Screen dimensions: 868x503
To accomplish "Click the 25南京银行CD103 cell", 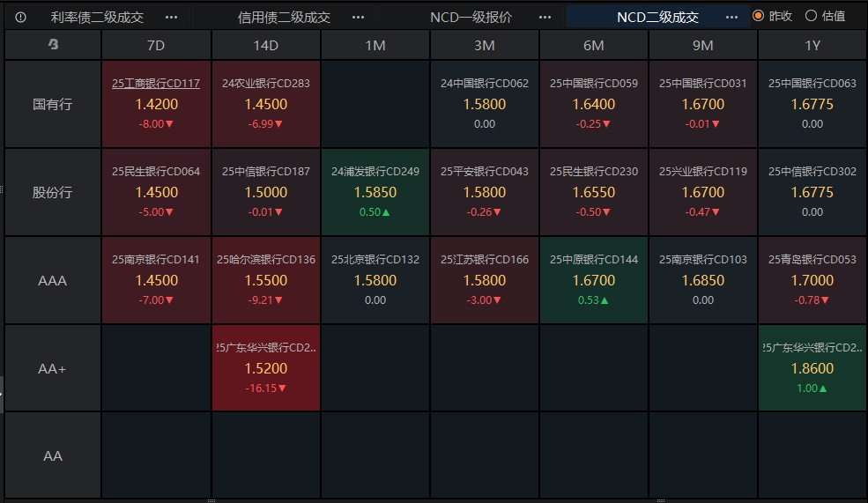I will (703, 280).
